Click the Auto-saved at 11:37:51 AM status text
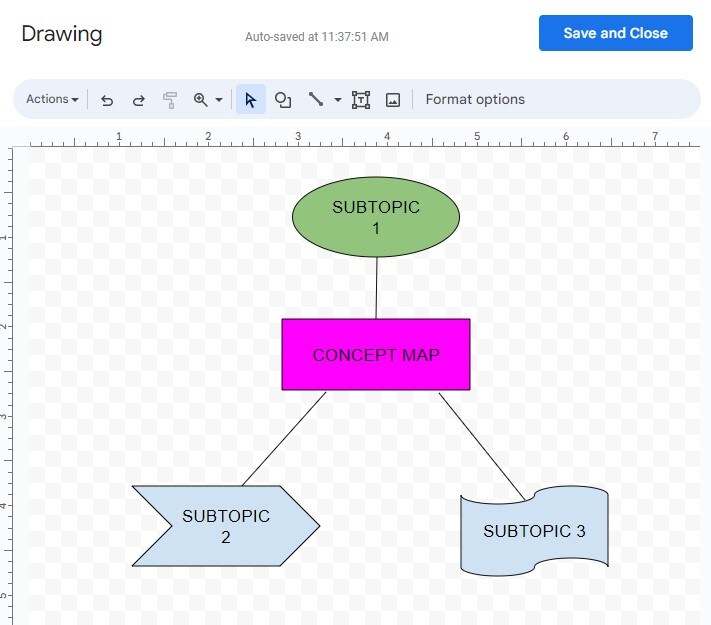 click(x=317, y=37)
